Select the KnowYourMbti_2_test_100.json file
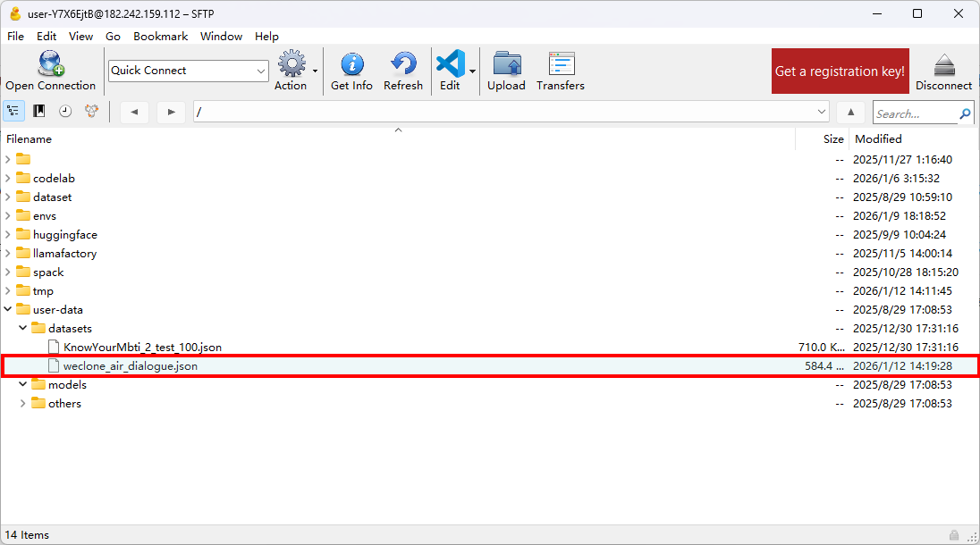This screenshot has width=980, height=545. [x=142, y=348]
